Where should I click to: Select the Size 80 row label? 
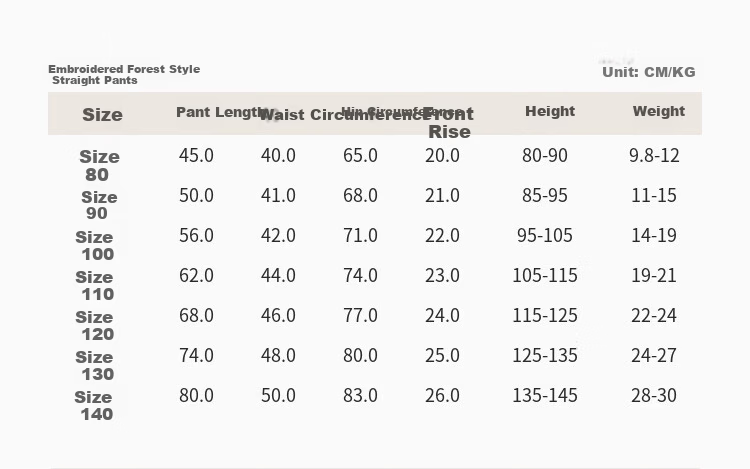click(99, 165)
